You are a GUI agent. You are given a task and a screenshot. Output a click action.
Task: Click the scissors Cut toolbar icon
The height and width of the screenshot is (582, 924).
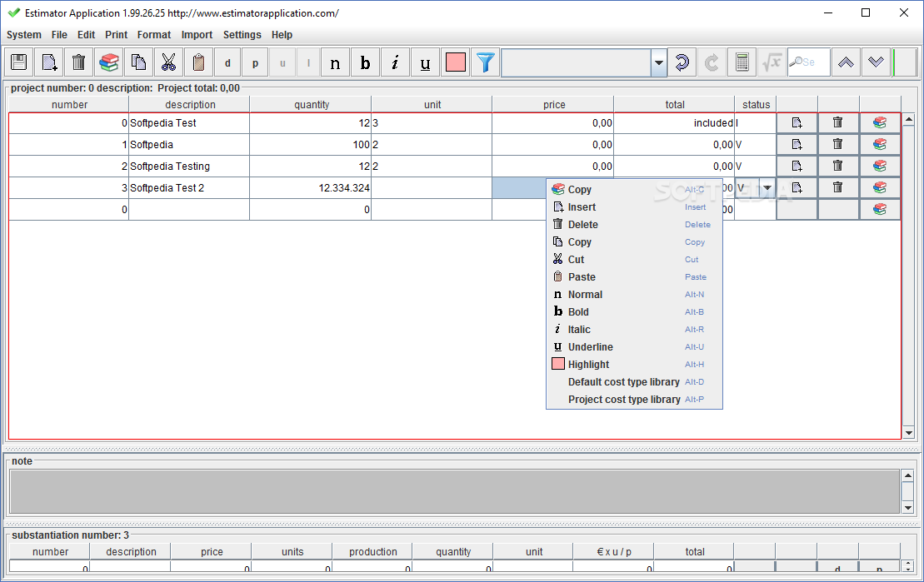click(168, 62)
